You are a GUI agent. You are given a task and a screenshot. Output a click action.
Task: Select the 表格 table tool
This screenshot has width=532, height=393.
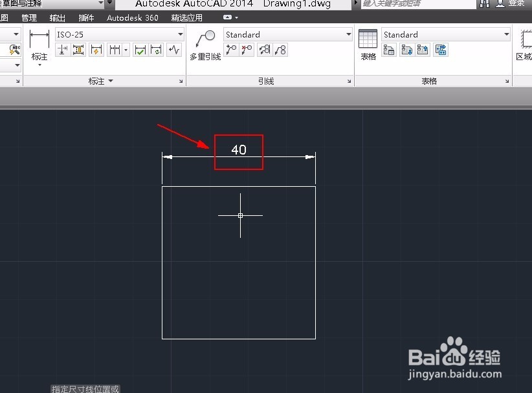pos(368,45)
